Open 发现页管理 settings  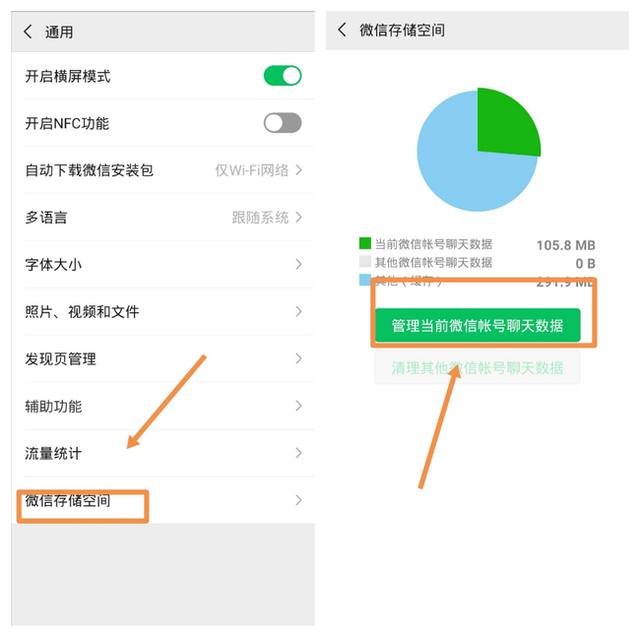163,359
